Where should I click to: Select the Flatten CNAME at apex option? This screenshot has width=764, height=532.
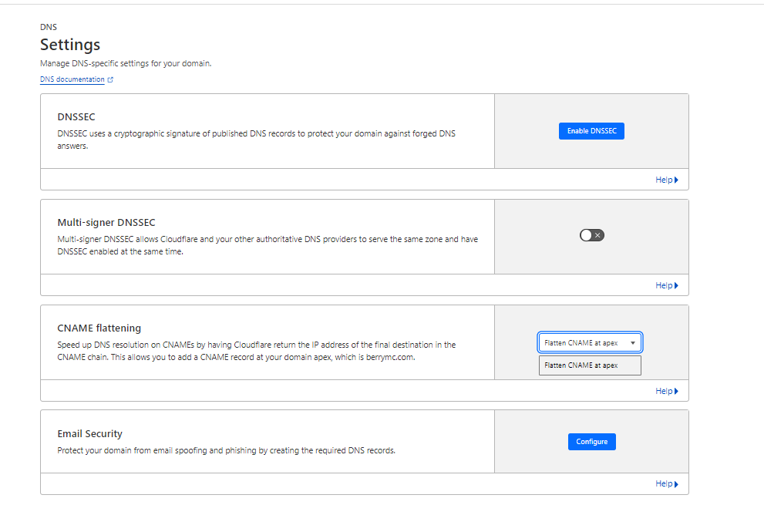(x=590, y=365)
